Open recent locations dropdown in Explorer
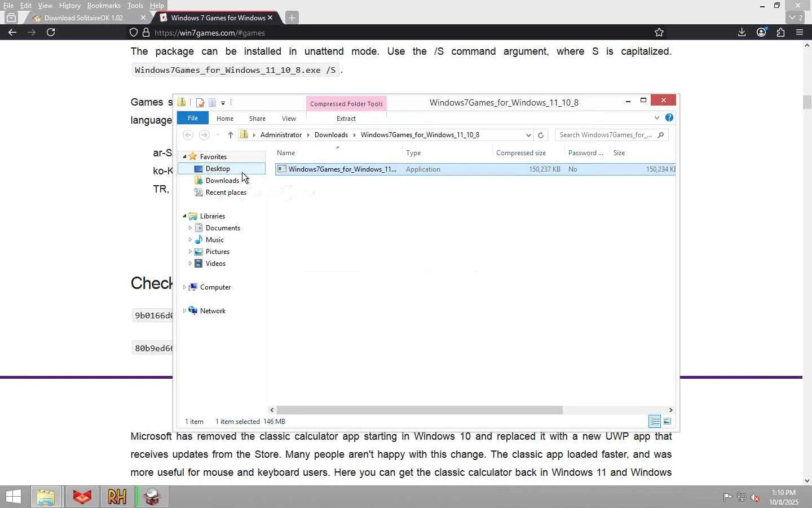The width and height of the screenshot is (812, 508). coord(218,135)
